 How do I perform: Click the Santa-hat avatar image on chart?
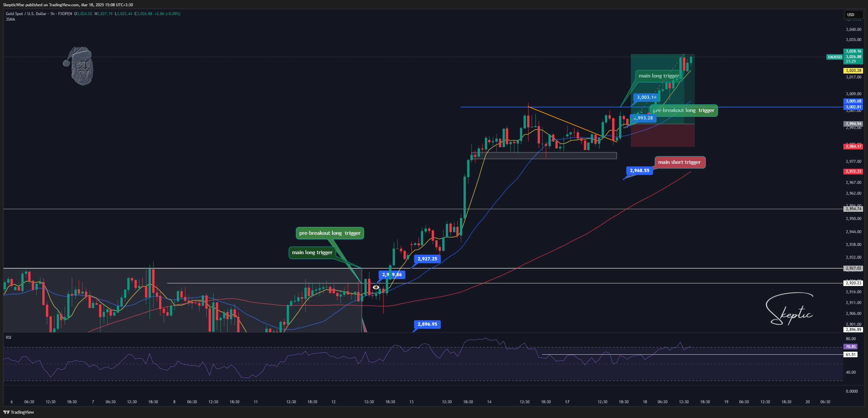click(x=78, y=66)
